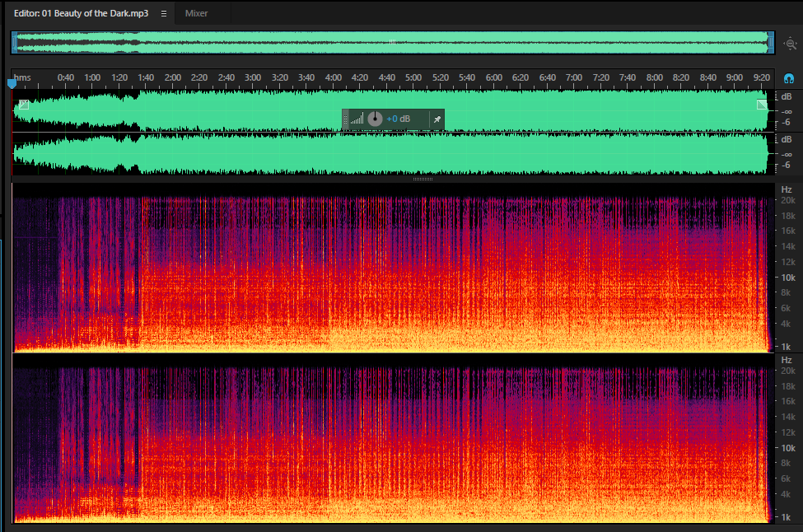Click the 8:00 mark on the timeline ruler
This screenshot has width=803, height=532.
pyautogui.click(x=655, y=78)
